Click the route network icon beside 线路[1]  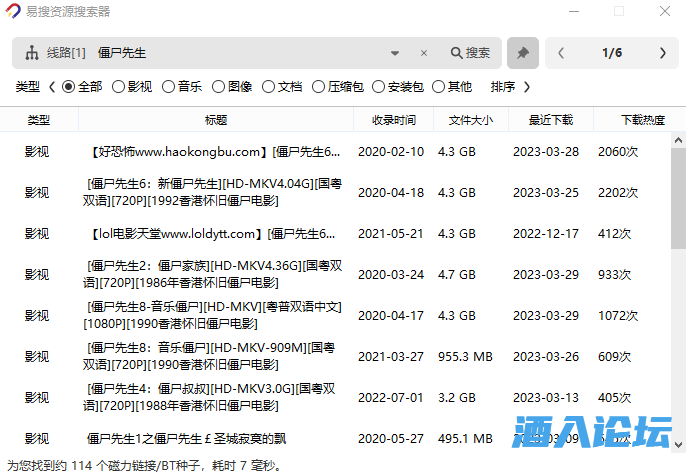[x=31, y=53]
